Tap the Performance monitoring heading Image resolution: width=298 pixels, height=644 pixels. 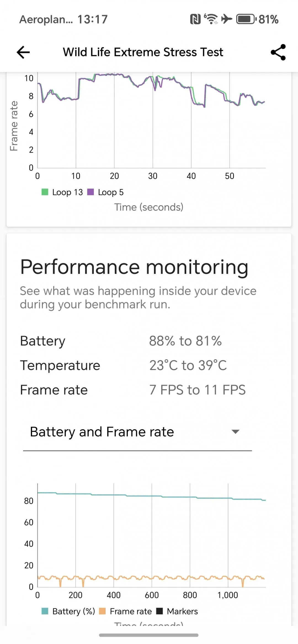134,267
